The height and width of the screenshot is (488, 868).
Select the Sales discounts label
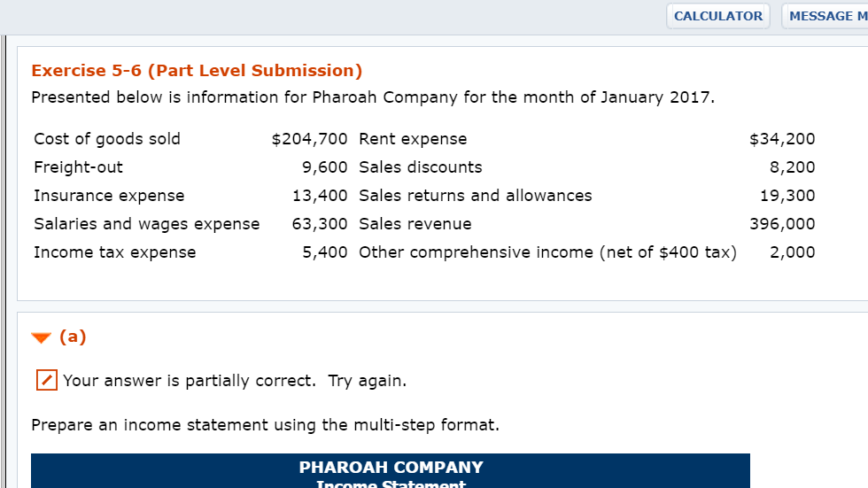coord(421,167)
